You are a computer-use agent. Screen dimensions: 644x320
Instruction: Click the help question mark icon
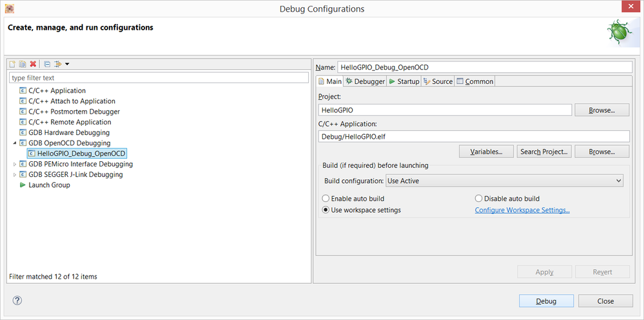[17, 300]
